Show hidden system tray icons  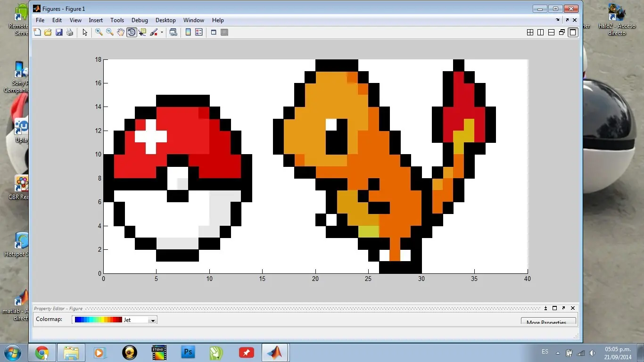(x=558, y=353)
